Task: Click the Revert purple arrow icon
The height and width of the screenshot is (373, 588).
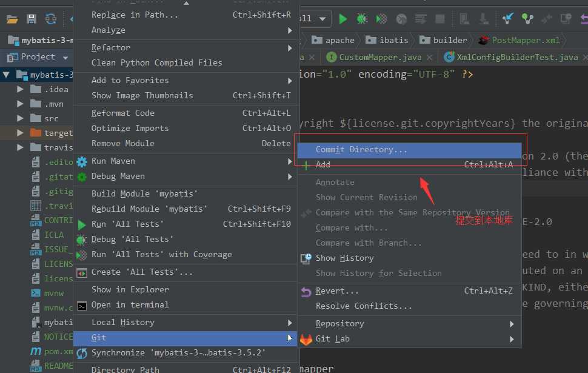Action: pos(306,292)
